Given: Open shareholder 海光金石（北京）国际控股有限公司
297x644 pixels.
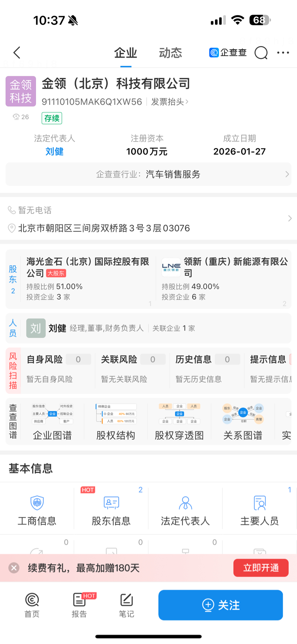Looking at the screenshot, I should pyautogui.click(x=88, y=267).
